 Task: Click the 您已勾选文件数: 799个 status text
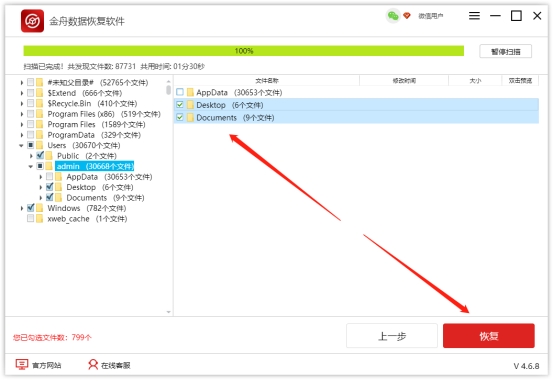[52, 338]
